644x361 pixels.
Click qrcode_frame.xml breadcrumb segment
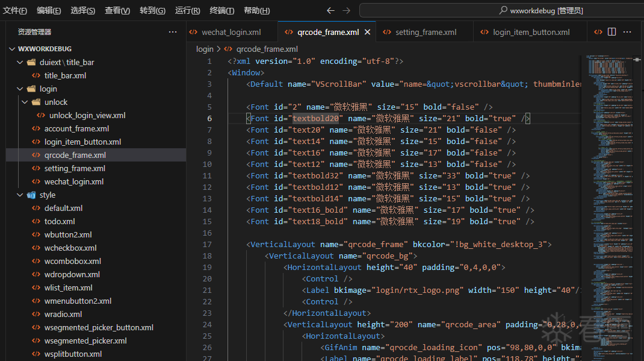pos(267,49)
